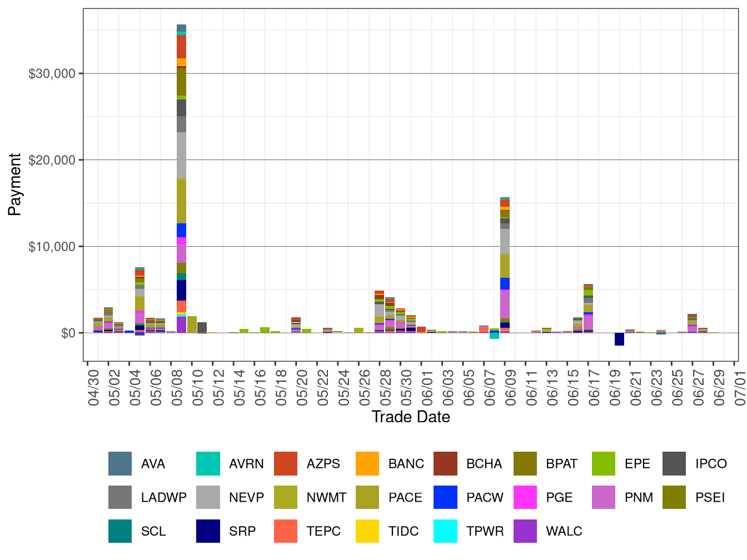The width and height of the screenshot is (747, 560).
Task: Pick the PACW blue legend swatch
Action: tap(445, 497)
